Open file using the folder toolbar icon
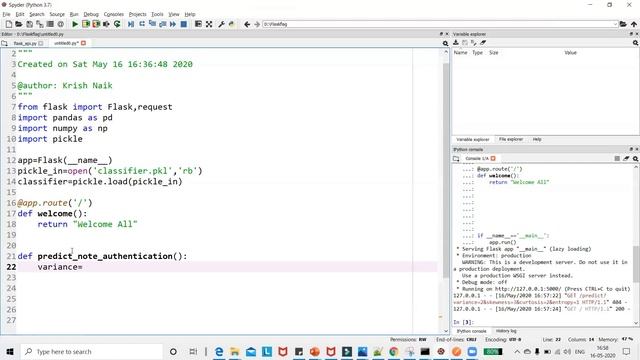This screenshot has height=360, width=640. [19, 24]
